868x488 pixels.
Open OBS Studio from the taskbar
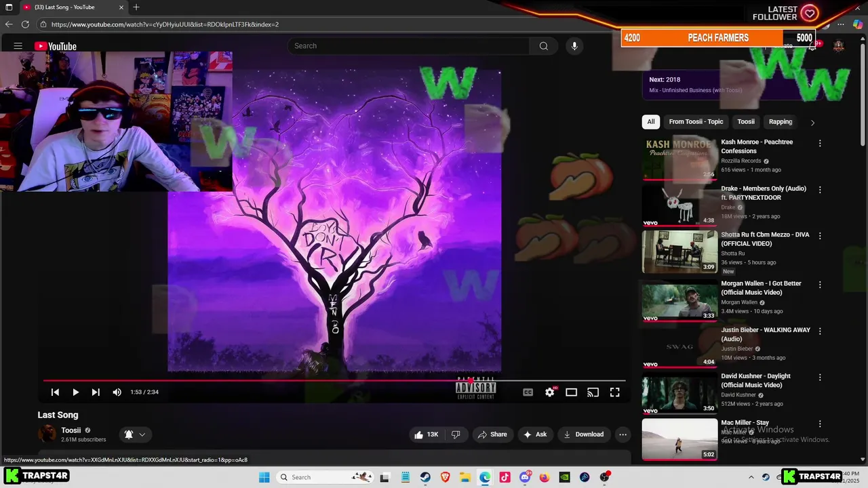[604, 477]
